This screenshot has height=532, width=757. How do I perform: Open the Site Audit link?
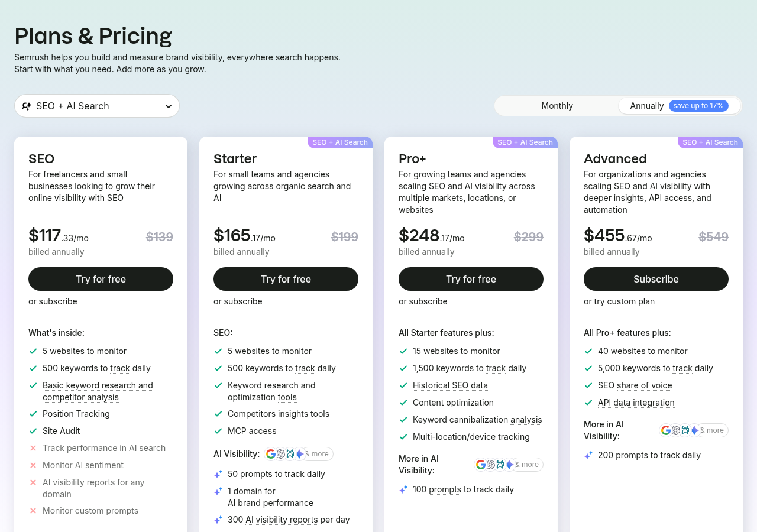point(61,431)
